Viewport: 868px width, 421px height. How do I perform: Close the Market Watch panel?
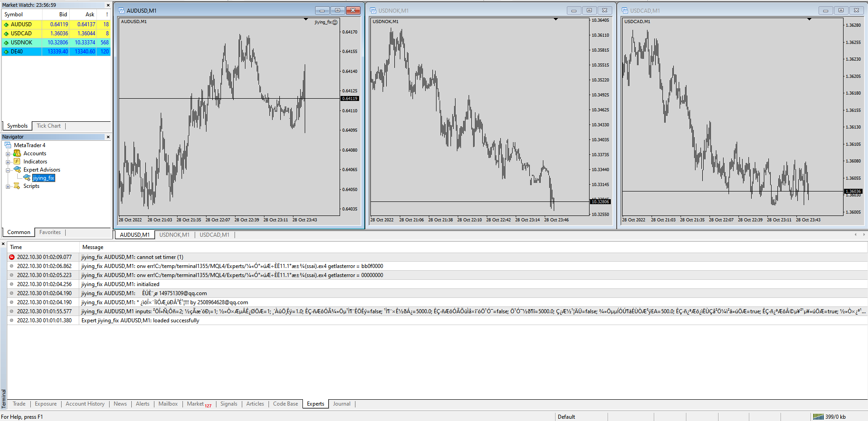(x=108, y=5)
